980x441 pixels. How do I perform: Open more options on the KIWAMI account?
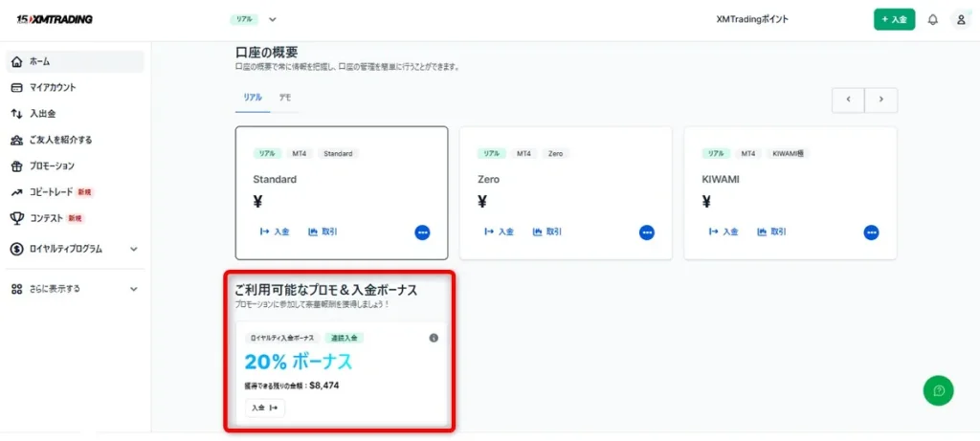tap(871, 232)
